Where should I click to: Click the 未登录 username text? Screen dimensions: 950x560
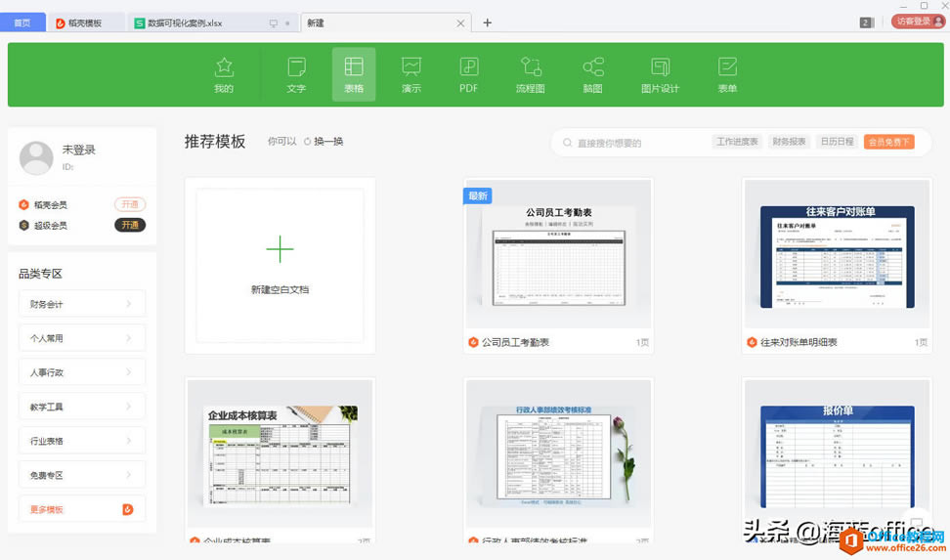click(x=79, y=150)
